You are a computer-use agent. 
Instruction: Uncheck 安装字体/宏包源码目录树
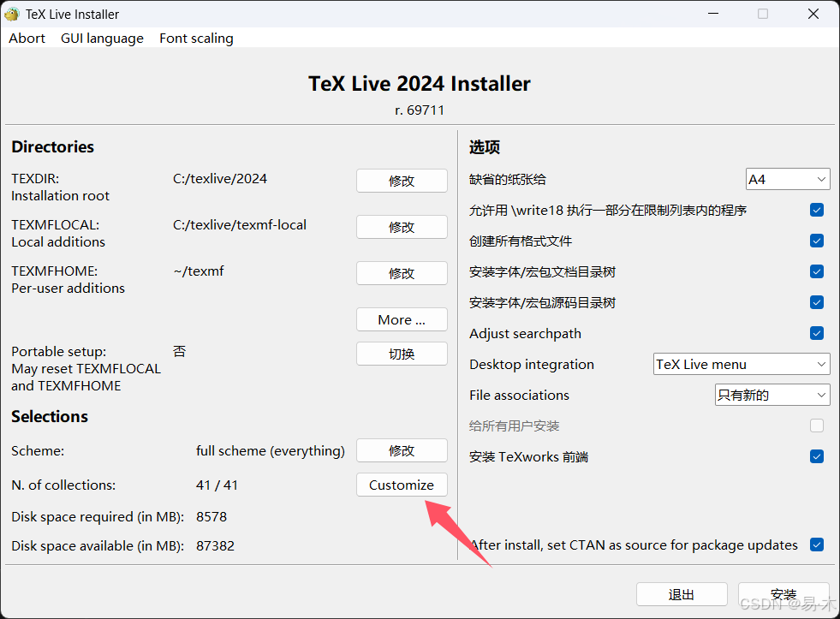816,302
